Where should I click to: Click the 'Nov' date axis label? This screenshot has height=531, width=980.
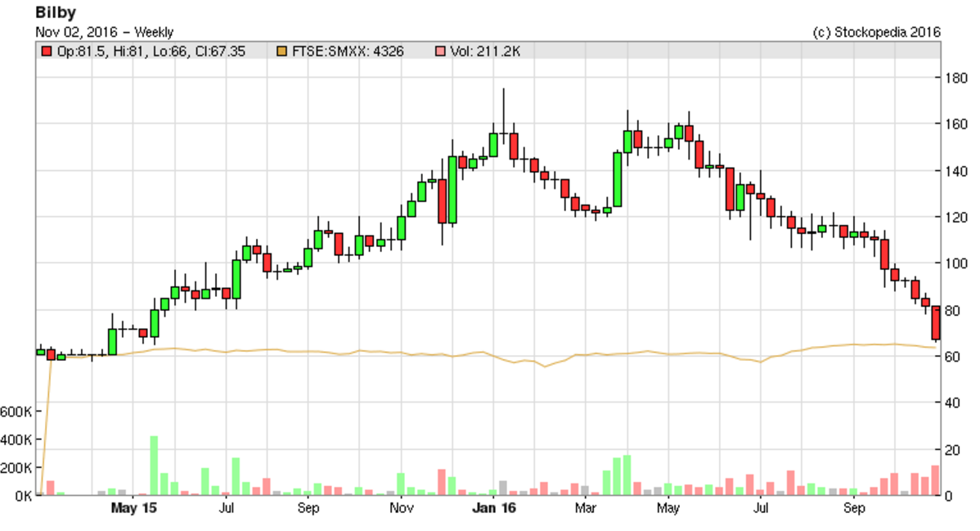pyautogui.click(x=402, y=508)
